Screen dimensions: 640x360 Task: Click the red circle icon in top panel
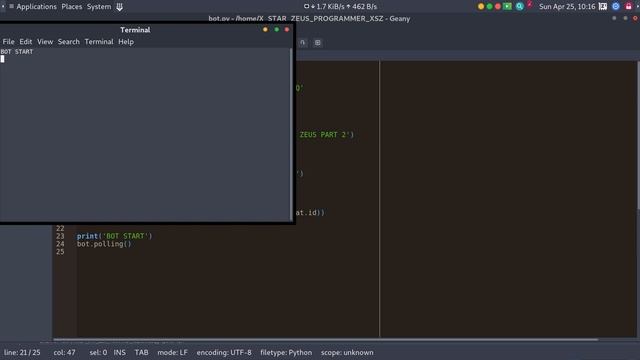(498, 7)
